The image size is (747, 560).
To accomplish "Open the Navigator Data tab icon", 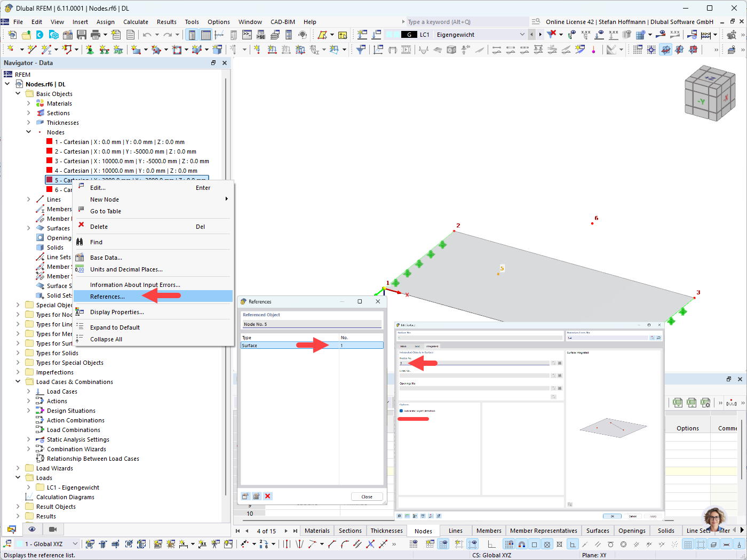I will tap(11, 529).
